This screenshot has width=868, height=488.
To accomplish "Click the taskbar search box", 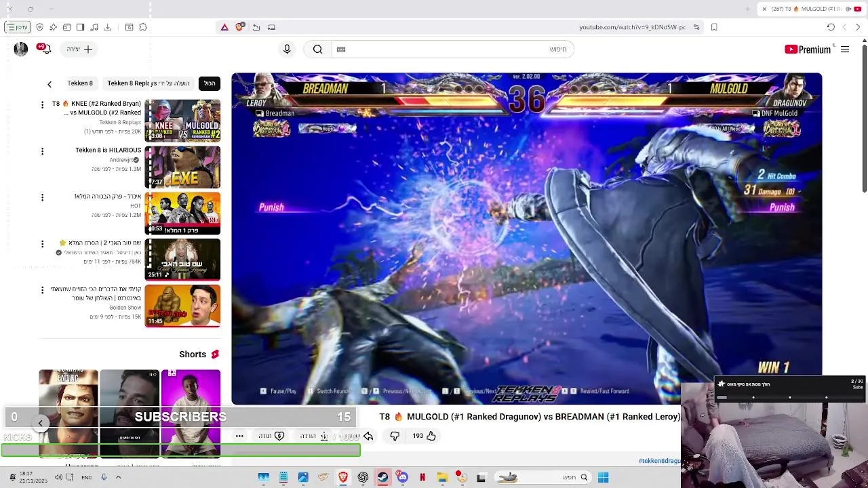I will (x=542, y=477).
